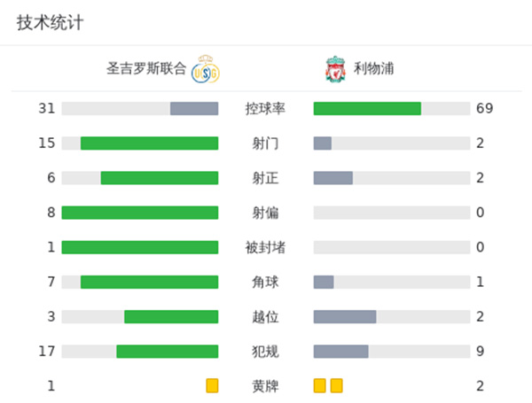
Task: Click Liverpool's second yellow card icon
Action: click(336, 385)
